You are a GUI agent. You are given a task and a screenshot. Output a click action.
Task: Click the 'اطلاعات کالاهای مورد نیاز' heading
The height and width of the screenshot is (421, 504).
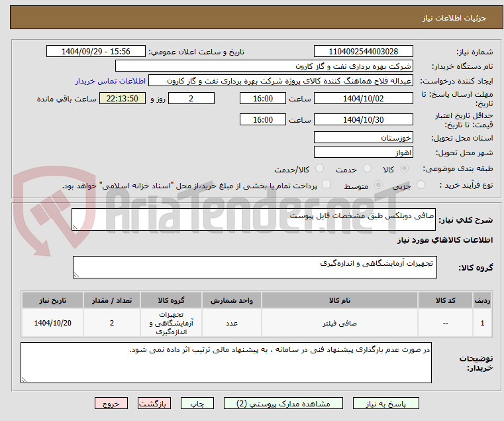click(x=445, y=240)
